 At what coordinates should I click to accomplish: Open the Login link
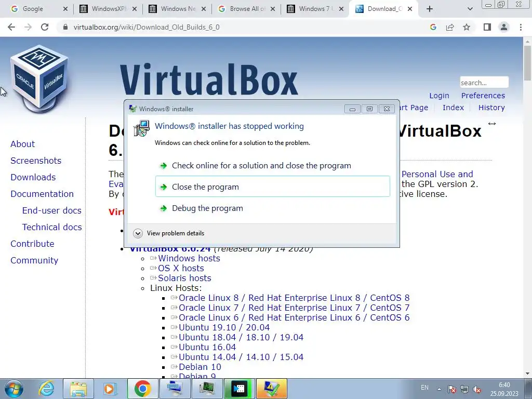pos(439,96)
